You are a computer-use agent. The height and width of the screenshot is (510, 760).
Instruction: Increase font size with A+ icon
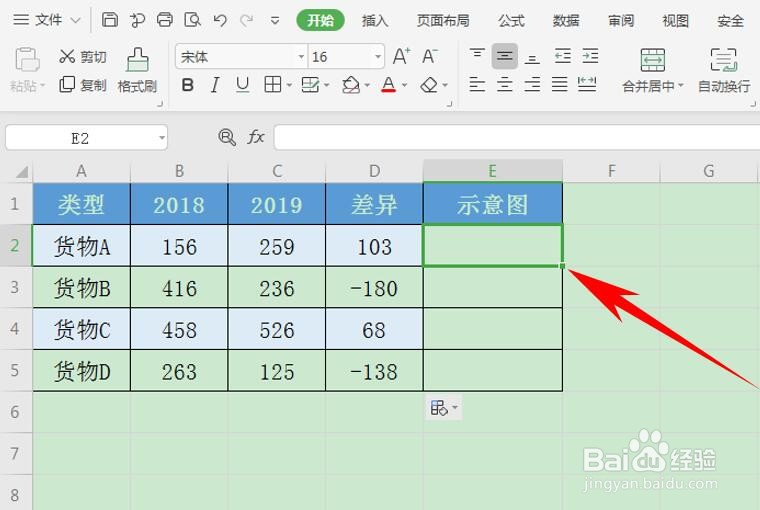(401, 56)
